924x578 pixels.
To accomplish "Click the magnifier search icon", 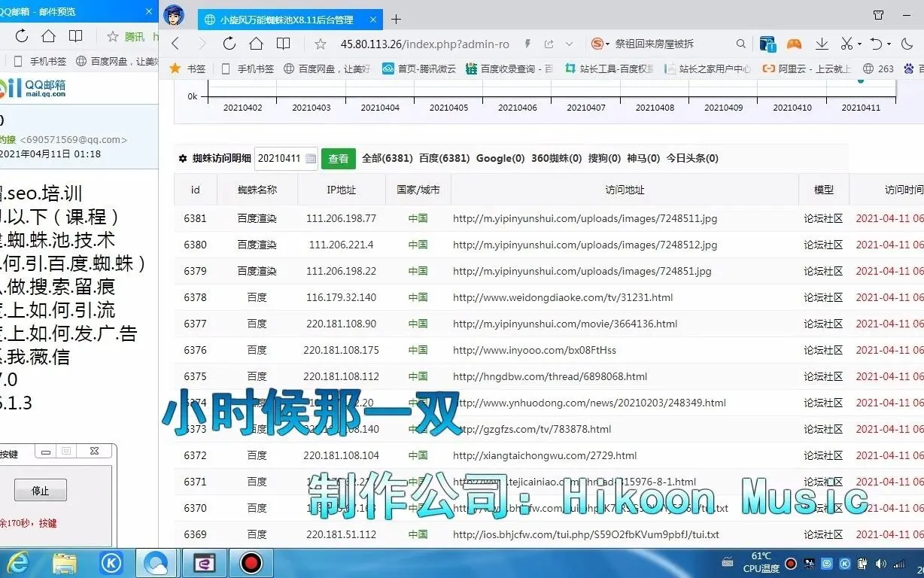I will point(741,44).
